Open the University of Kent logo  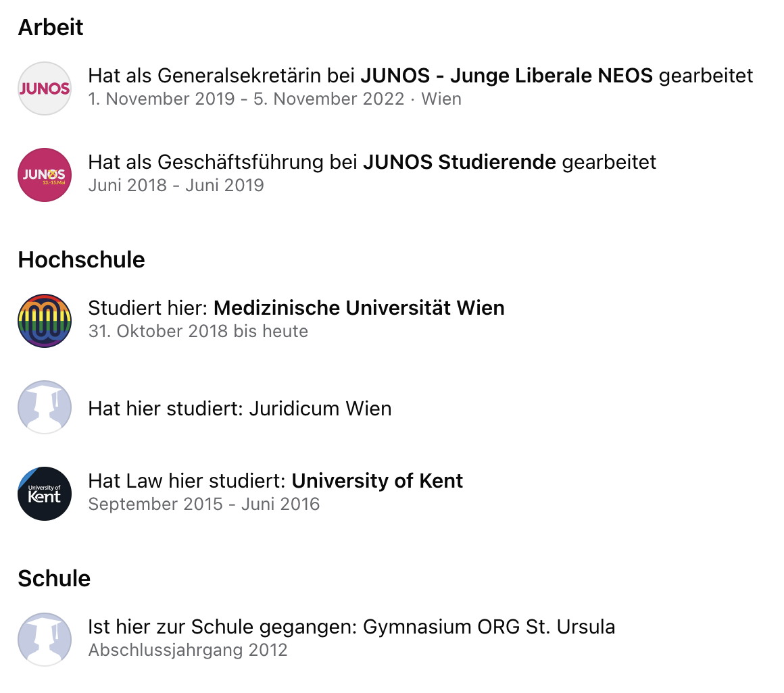[45, 494]
